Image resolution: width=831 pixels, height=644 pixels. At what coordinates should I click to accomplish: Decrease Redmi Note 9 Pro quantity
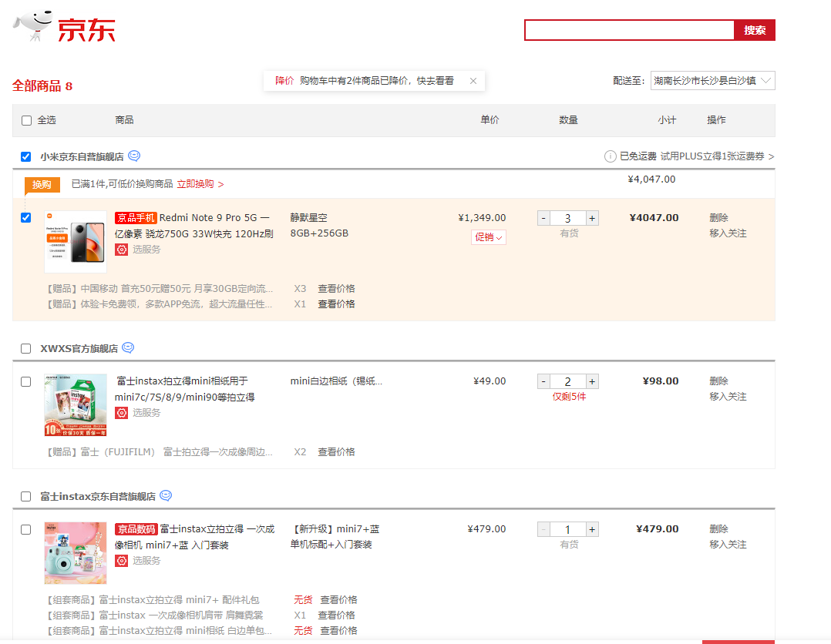click(543, 218)
